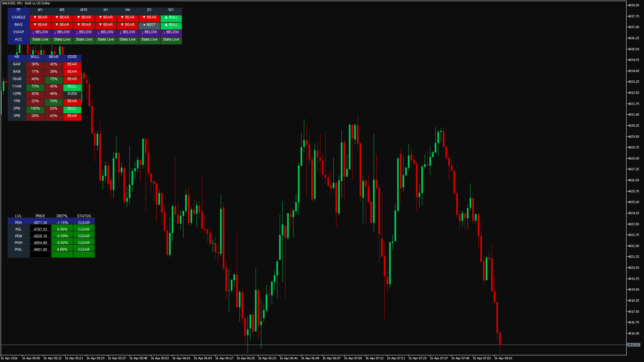The width and height of the screenshot is (644, 362).
Task: Click the current price label 4815.22
Action: pos(634,345)
